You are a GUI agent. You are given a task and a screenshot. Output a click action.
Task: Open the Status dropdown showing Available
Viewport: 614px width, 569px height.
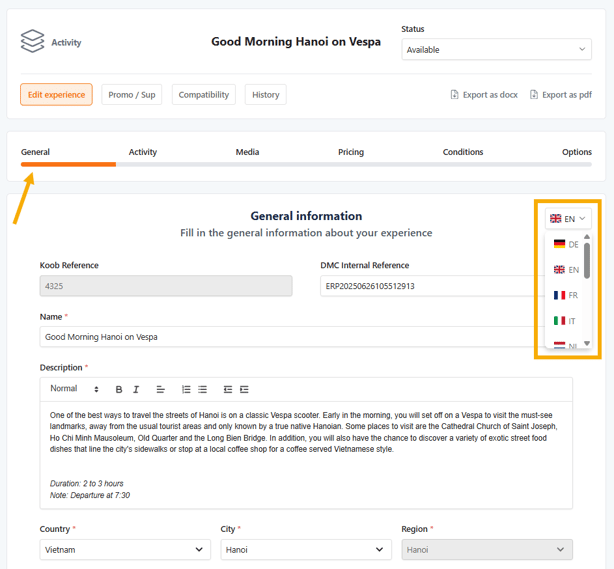tap(496, 49)
